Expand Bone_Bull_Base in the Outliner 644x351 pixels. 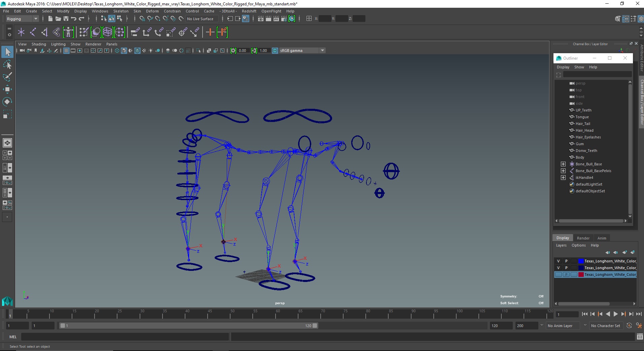(x=563, y=164)
